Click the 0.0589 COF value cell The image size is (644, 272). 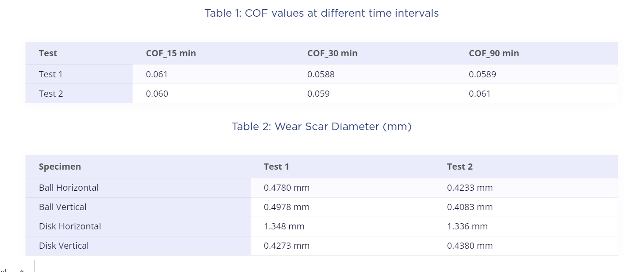click(536, 74)
